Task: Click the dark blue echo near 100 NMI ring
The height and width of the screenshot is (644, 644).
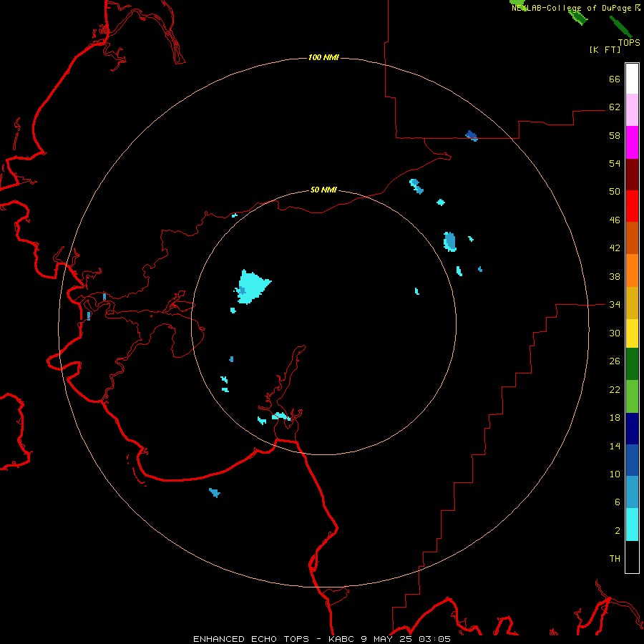Action: click(x=472, y=135)
